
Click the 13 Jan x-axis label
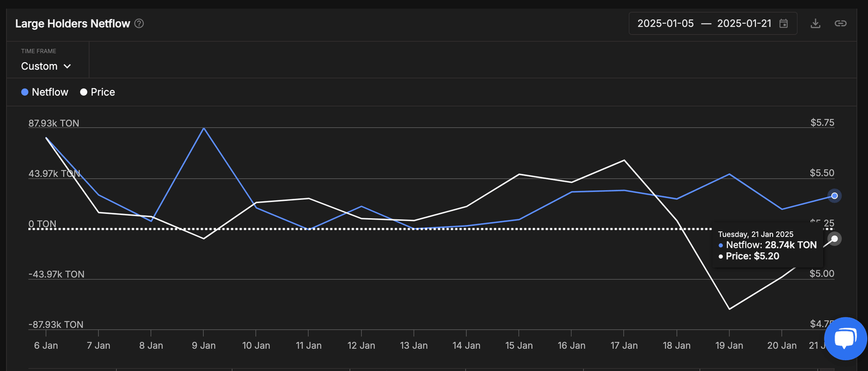[413, 346]
